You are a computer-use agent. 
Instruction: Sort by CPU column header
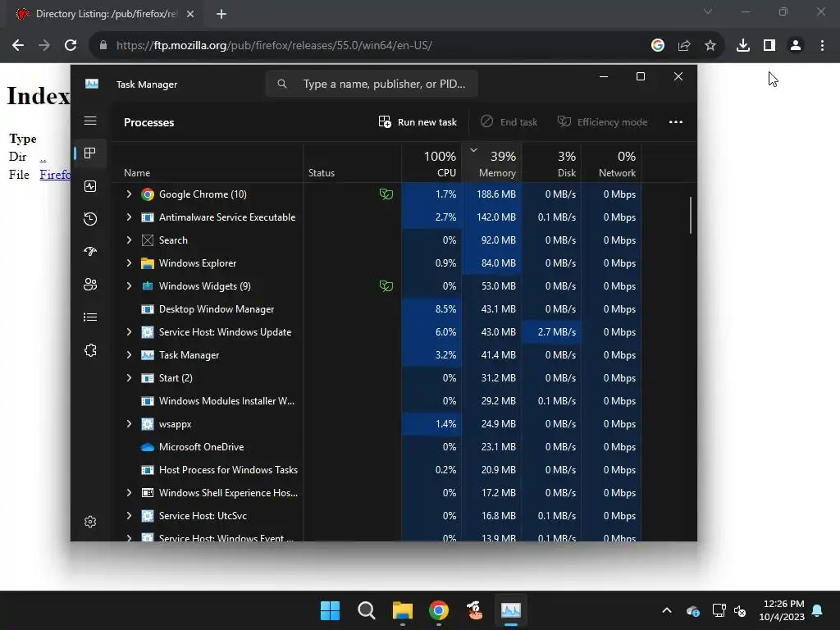click(x=431, y=163)
